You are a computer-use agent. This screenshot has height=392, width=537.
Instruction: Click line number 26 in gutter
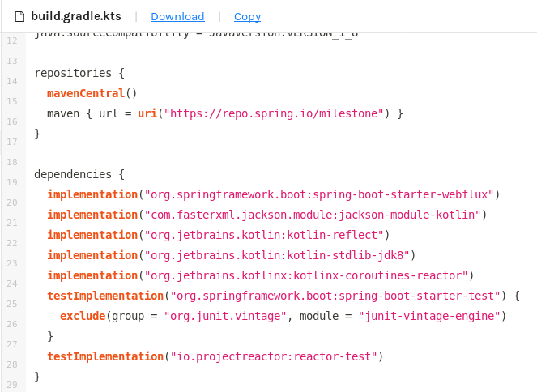pos(12,324)
